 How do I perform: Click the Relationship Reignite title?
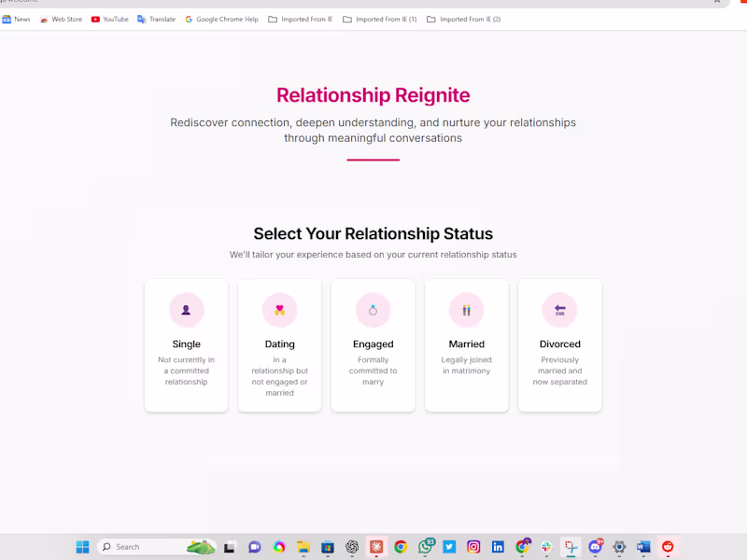(x=373, y=95)
